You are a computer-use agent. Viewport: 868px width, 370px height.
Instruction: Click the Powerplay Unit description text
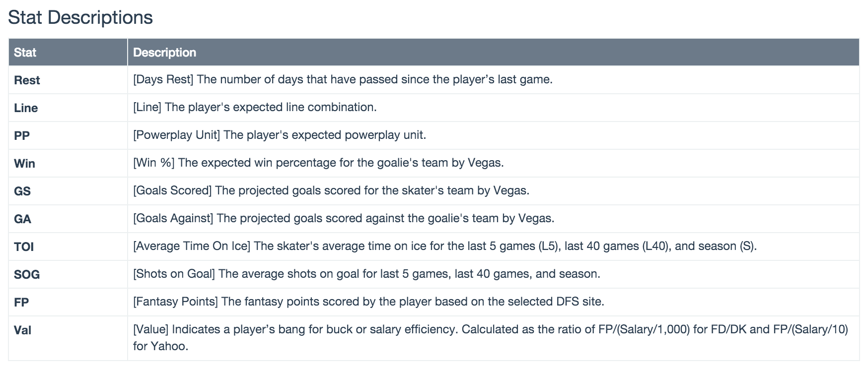point(280,135)
